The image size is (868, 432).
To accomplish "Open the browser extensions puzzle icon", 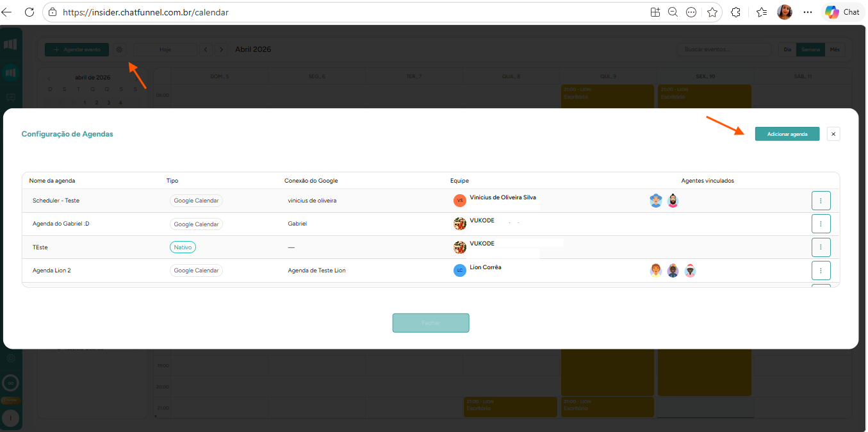I will pyautogui.click(x=735, y=12).
